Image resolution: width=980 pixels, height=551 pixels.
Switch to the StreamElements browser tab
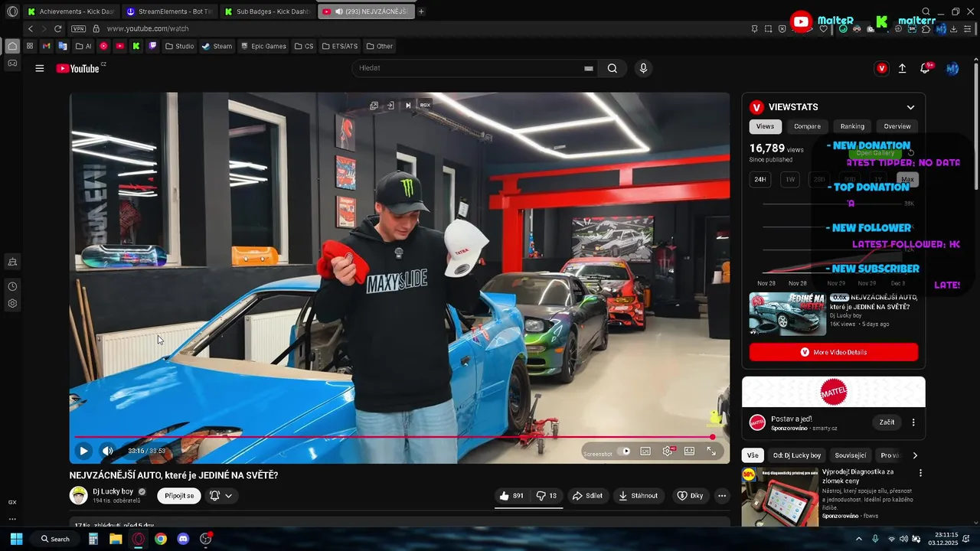(x=170, y=11)
